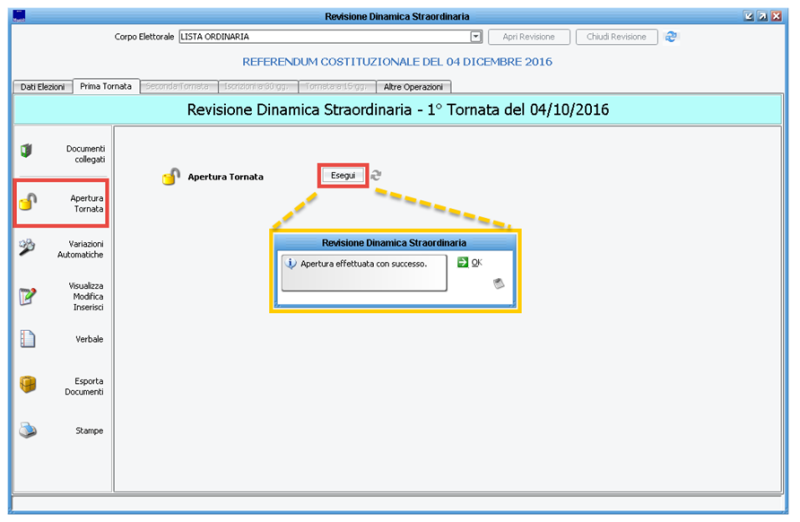Click the Chiudi Revisione button

(x=616, y=37)
